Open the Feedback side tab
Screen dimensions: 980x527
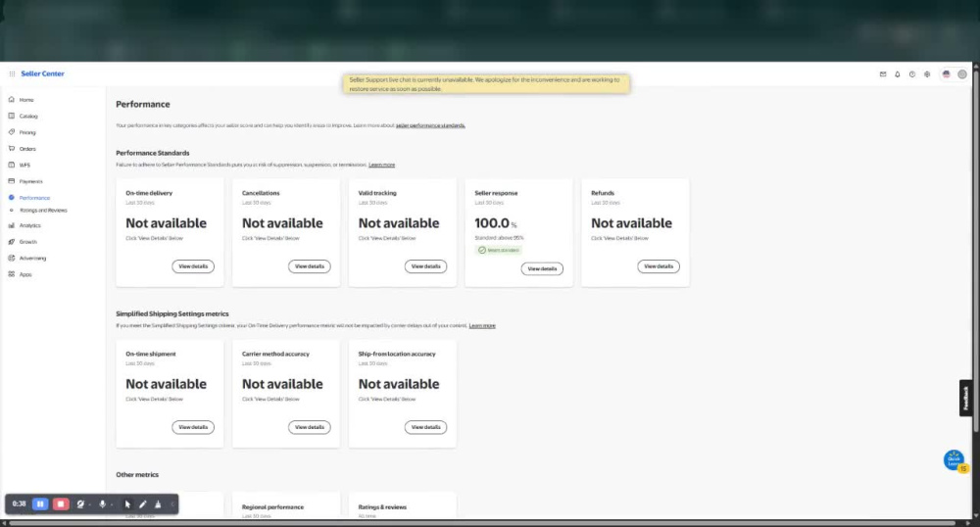click(x=965, y=398)
